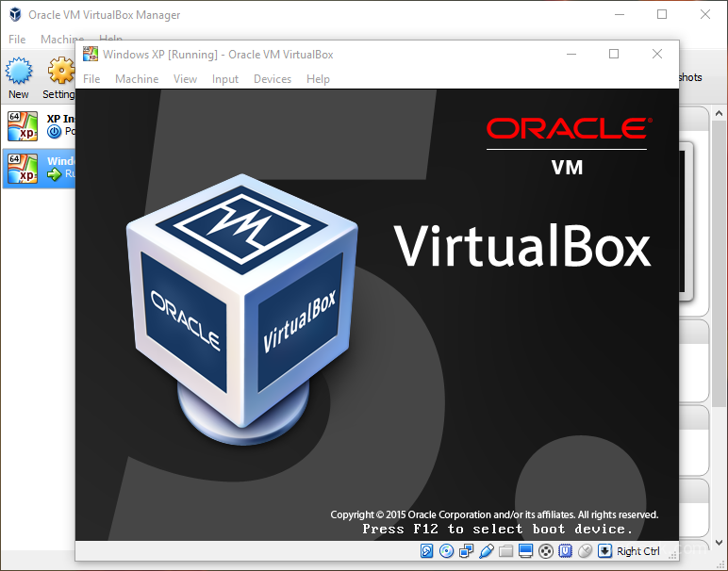Open the View menu in VM window
This screenshot has height=571, width=728.
pos(185,79)
